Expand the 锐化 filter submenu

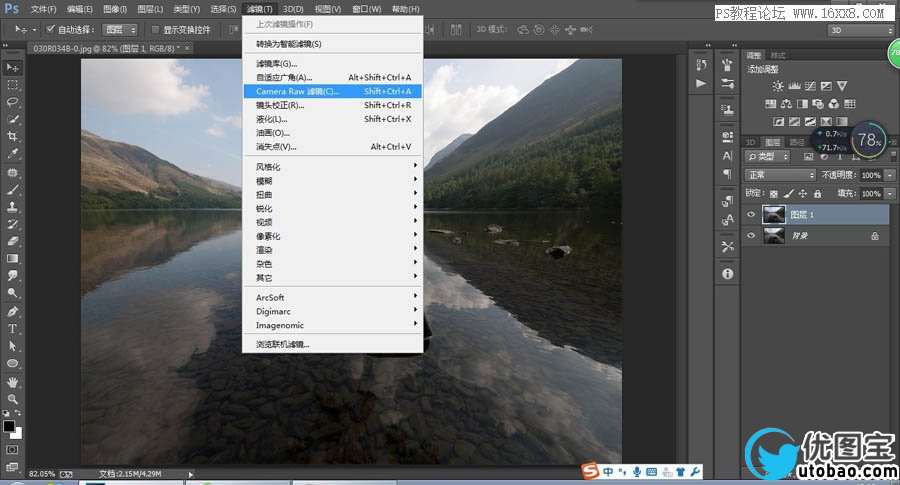point(332,208)
